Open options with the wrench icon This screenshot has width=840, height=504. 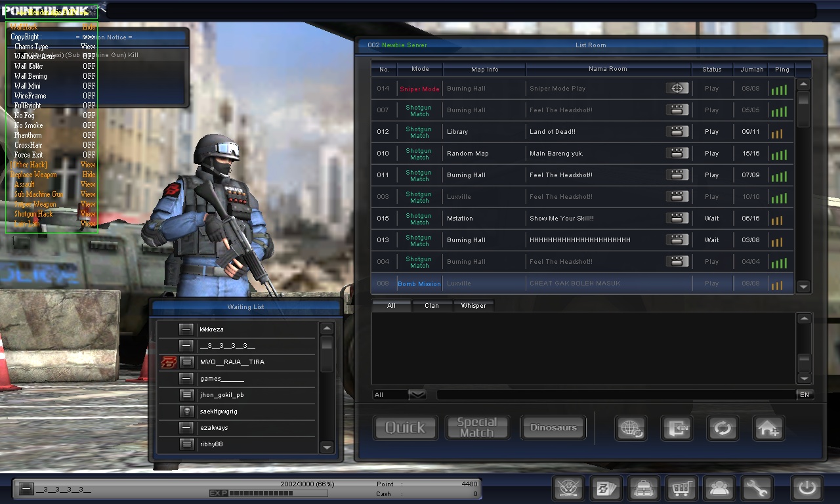click(757, 489)
